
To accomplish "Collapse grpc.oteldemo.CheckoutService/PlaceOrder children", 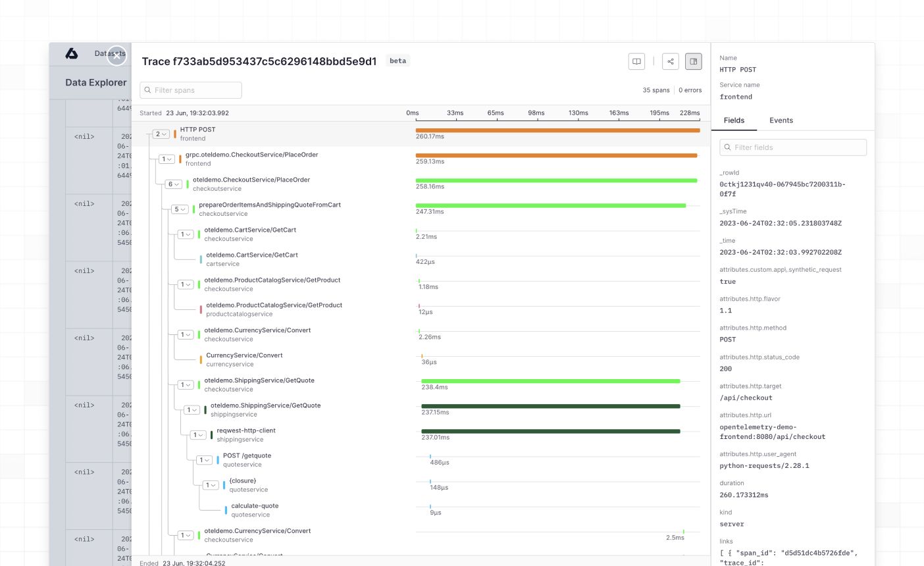I will (167, 159).
